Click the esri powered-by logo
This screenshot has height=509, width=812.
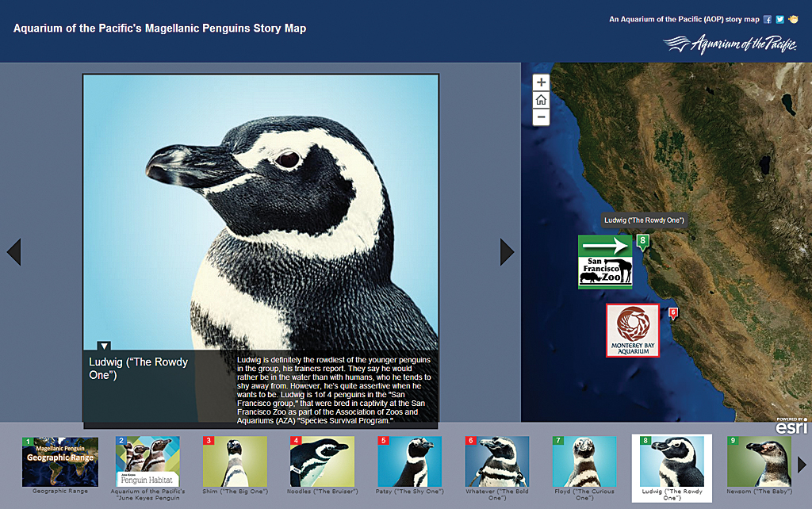coord(791,426)
